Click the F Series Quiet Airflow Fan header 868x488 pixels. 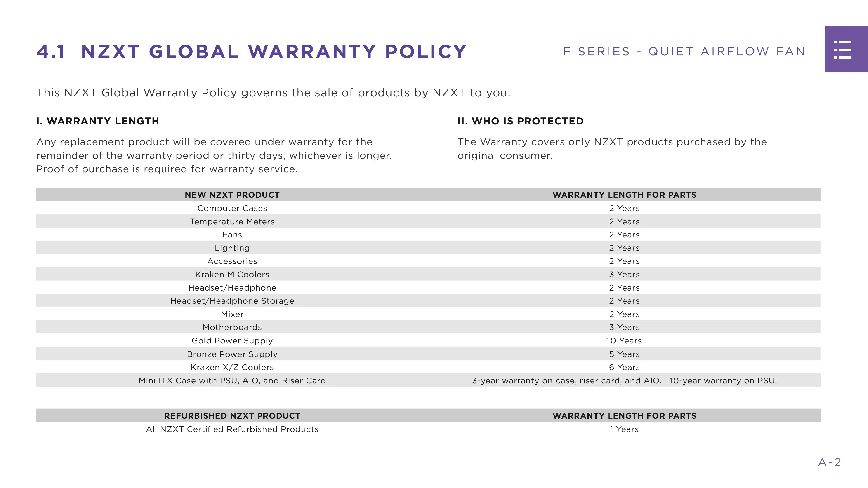coord(684,52)
